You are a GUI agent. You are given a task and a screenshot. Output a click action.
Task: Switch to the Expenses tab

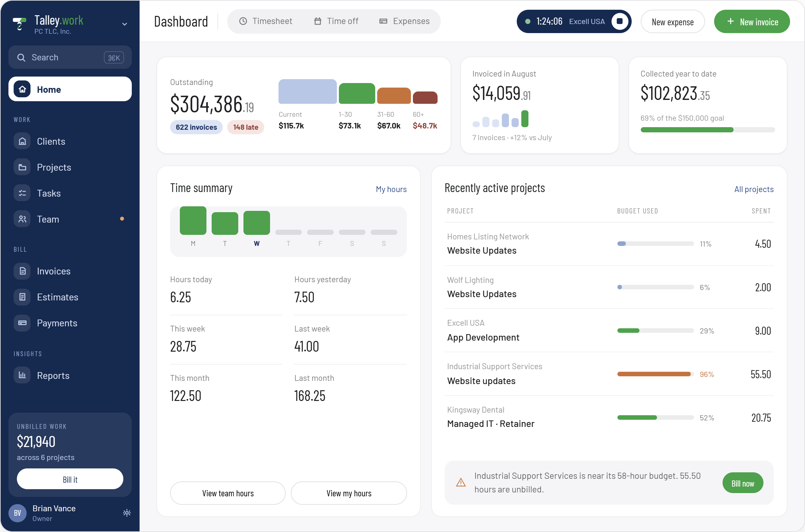[404, 21]
